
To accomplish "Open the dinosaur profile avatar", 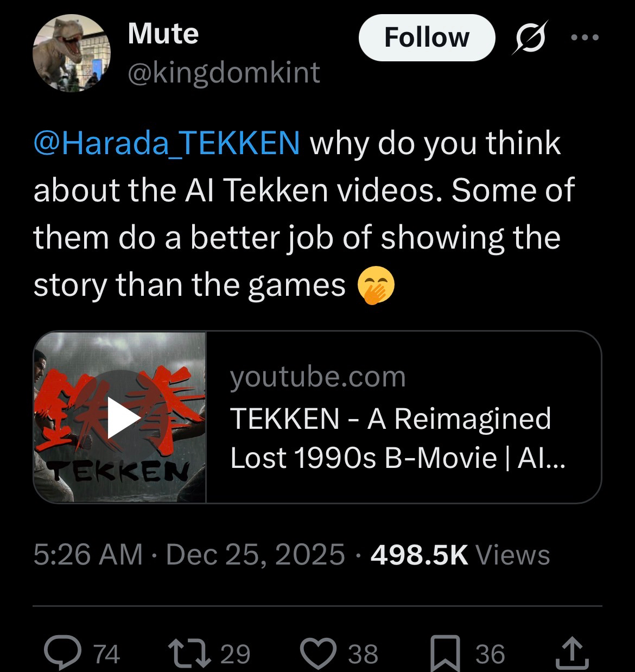I will pos(72,53).
